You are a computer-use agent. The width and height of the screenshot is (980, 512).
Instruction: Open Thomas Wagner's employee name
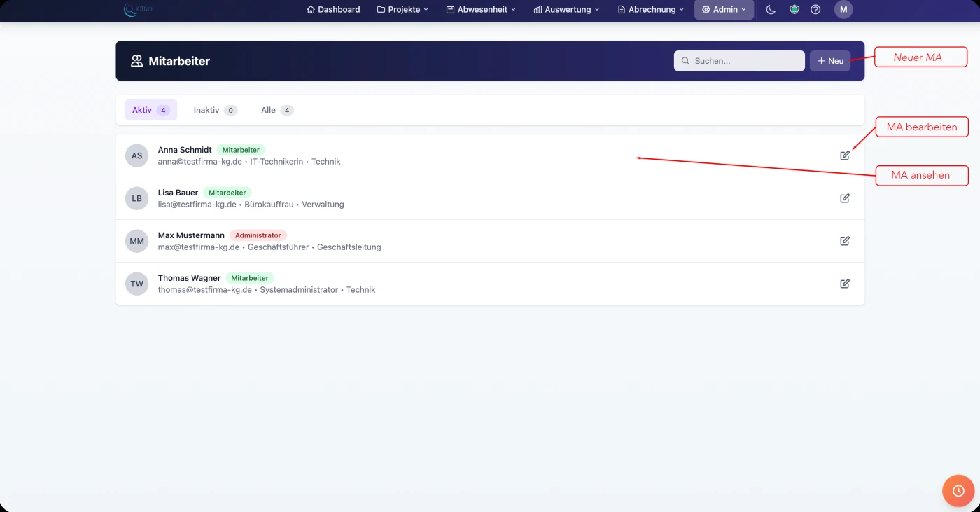[189, 278]
